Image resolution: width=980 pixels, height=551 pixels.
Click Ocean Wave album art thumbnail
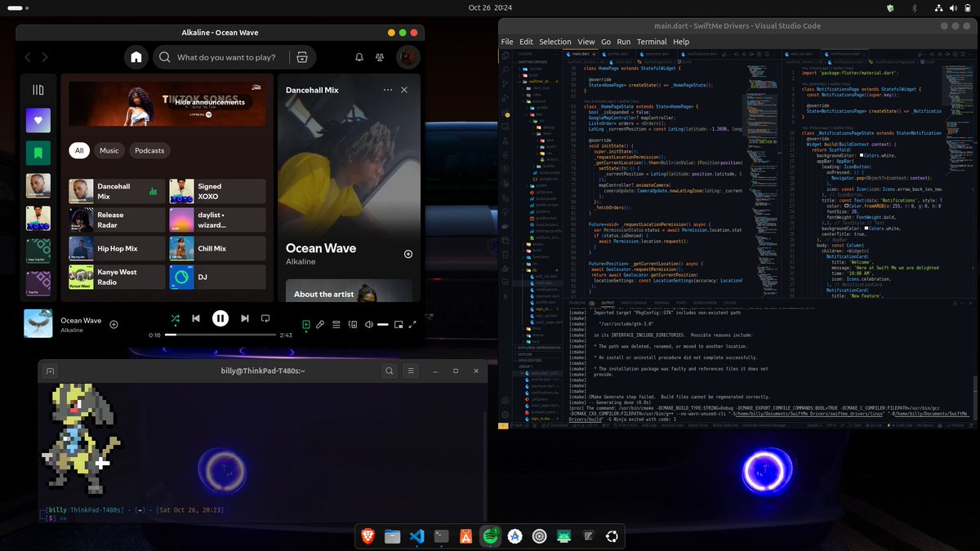[38, 324]
